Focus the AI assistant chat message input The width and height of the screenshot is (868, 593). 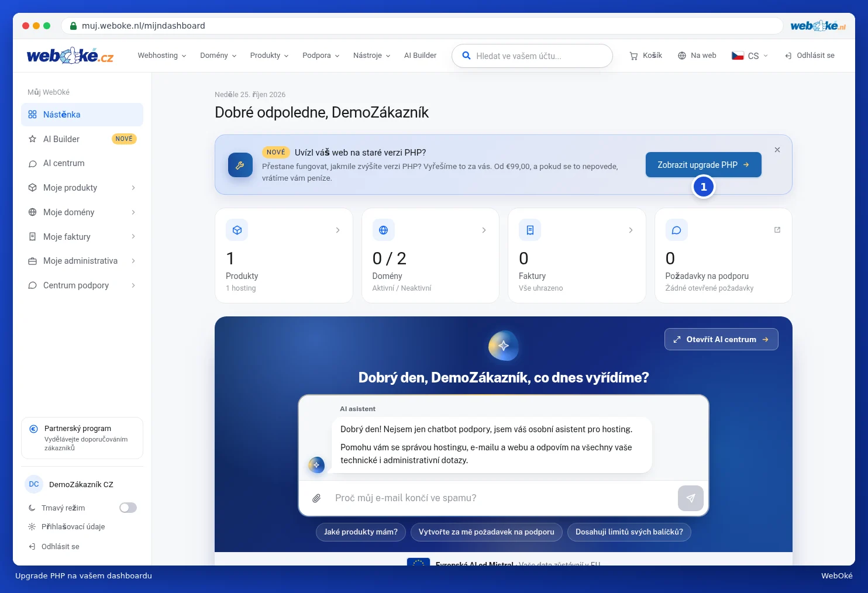tap(503, 498)
